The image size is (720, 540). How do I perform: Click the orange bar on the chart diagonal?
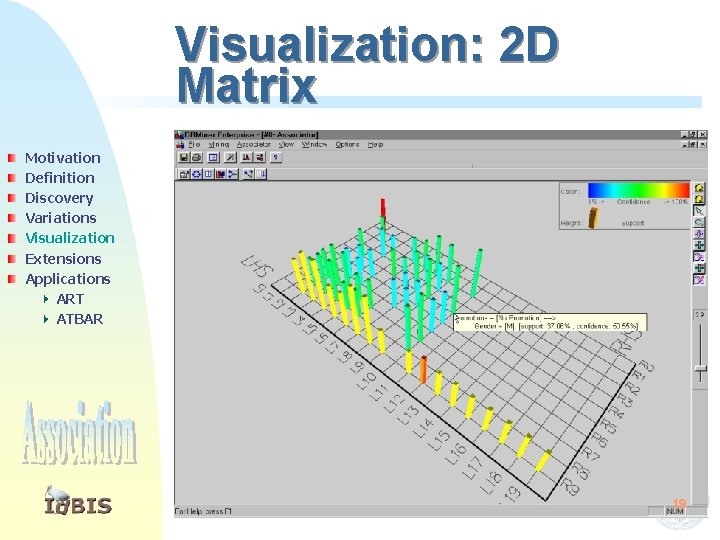(x=423, y=370)
